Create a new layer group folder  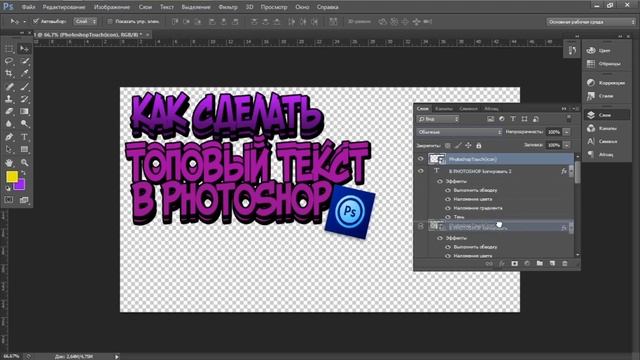[540, 264]
